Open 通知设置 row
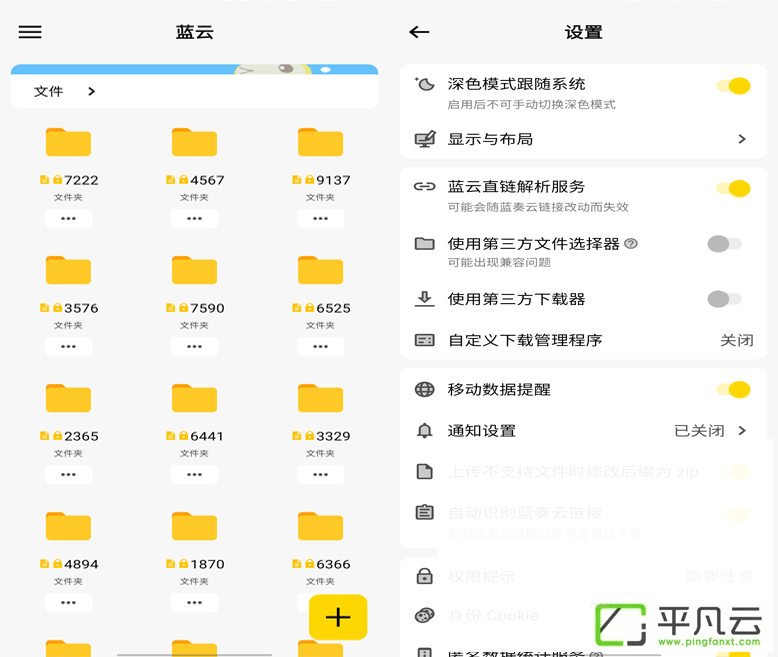This screenshot has width=778, height=657. click(583, 431)
